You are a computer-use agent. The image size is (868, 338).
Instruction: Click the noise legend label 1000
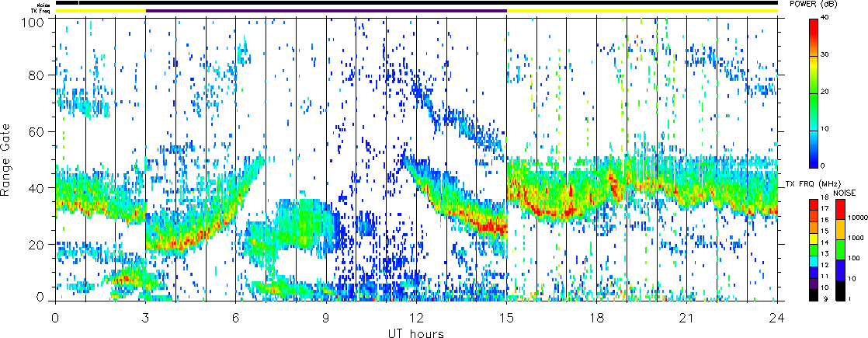856,238
